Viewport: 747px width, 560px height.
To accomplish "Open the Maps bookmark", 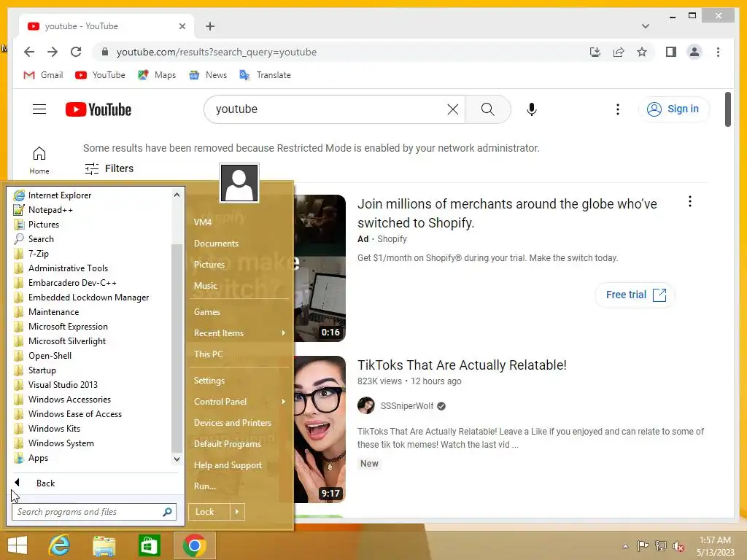I will coord(157,75).
